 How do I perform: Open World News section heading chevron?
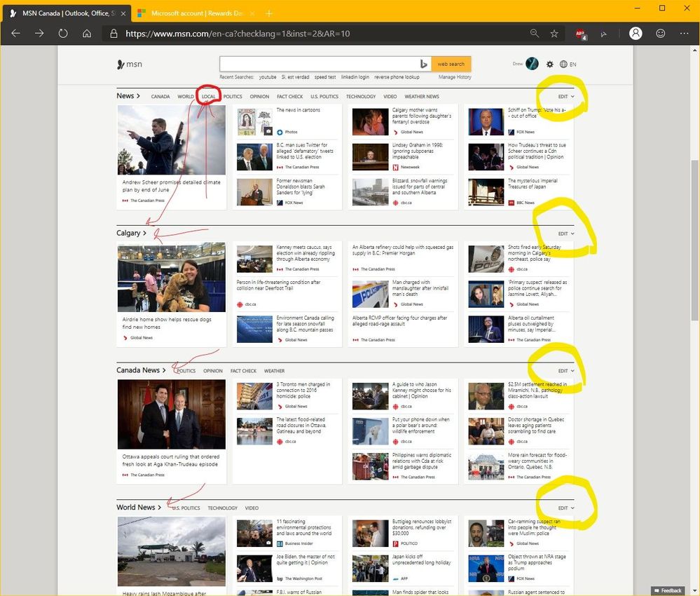point(159,507)
